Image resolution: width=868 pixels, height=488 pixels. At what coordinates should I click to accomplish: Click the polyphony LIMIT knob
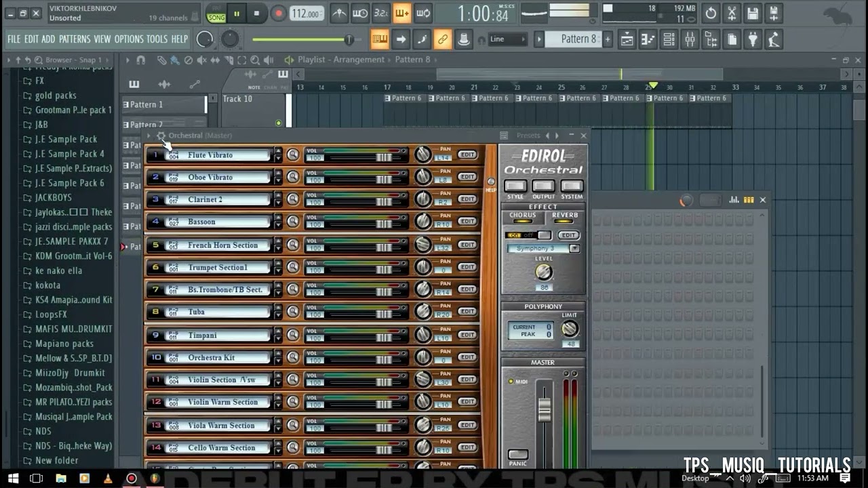[570, 329]
